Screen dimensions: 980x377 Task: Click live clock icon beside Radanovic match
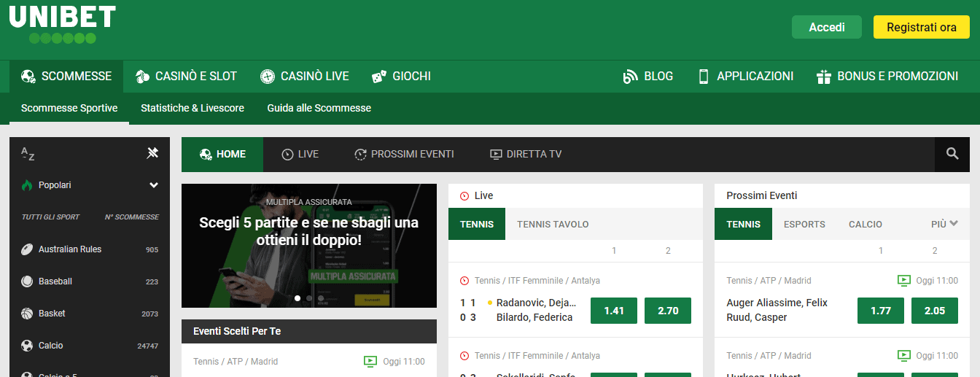(464, 281)
